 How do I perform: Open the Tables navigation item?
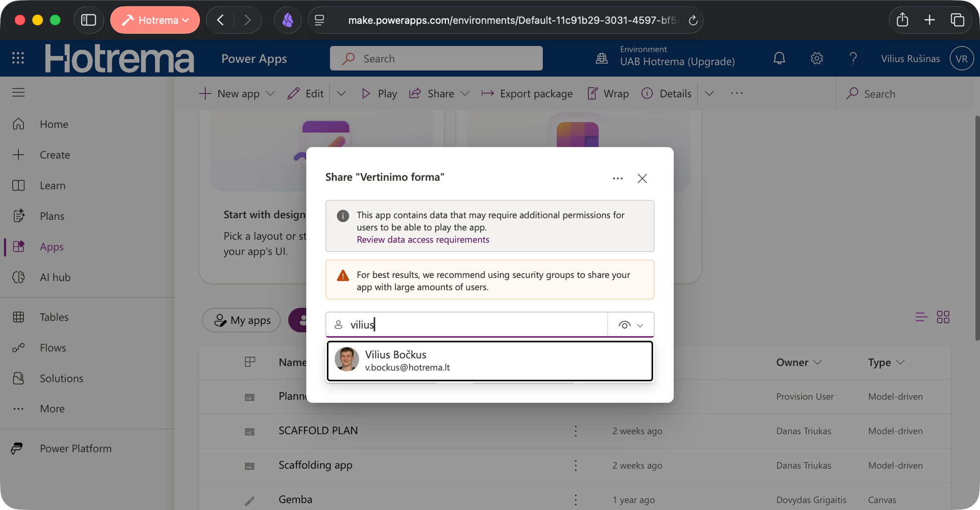(x=54, y=317)
